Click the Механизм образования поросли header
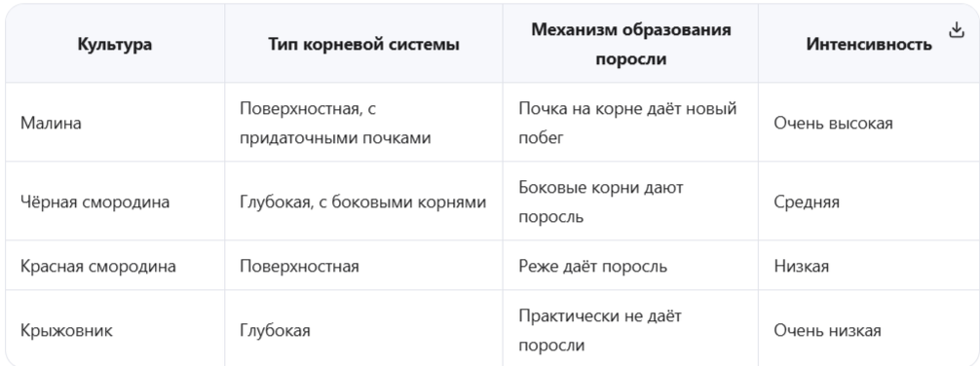Image resolution: width=980 pixels, height=366 pixels. 630,45
